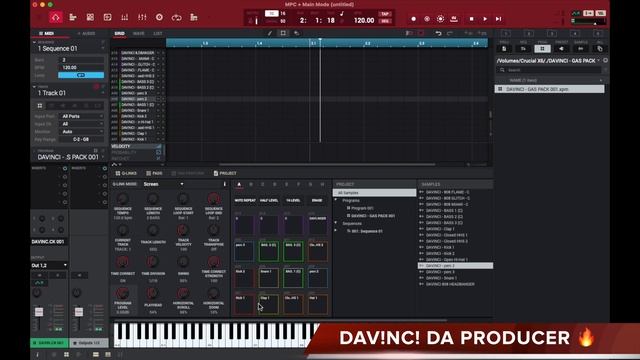Adjust the Program Level knob
The width and height of the screenshot is (640, 360).
tap(122, 293)
